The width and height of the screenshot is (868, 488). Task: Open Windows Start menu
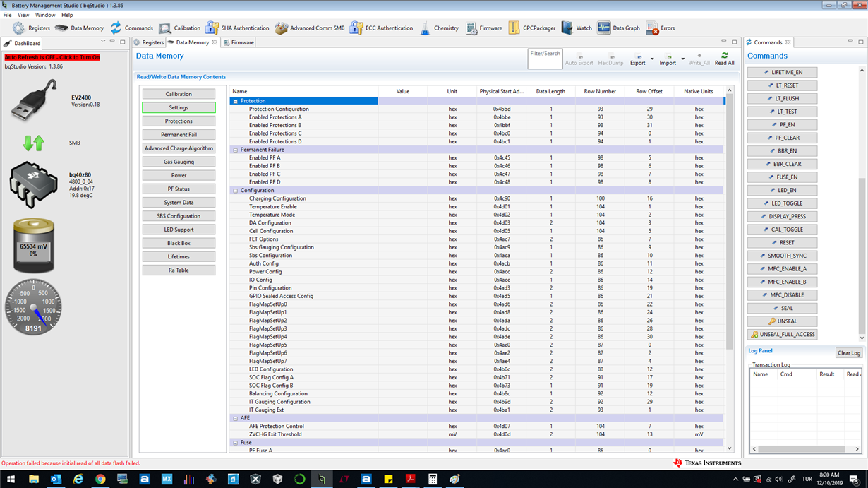(11, 479)
